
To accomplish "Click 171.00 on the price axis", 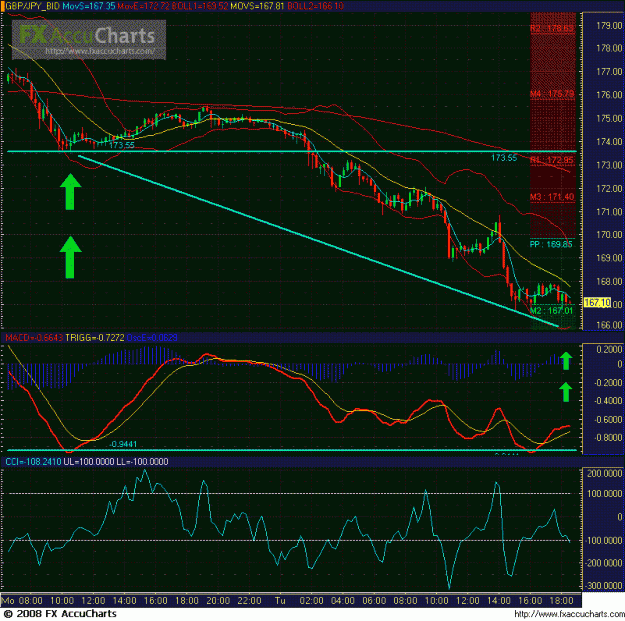I will pos(609,212).
